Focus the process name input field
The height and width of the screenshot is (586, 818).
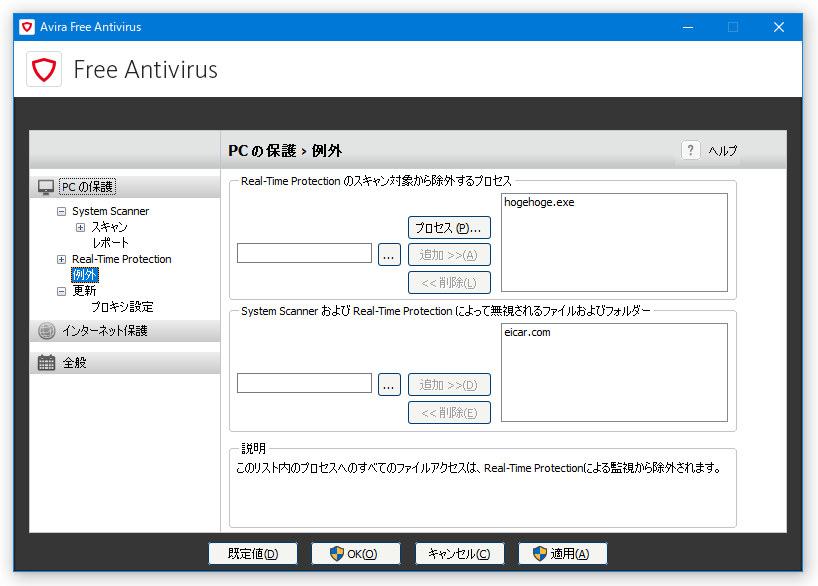pos(304,253)
